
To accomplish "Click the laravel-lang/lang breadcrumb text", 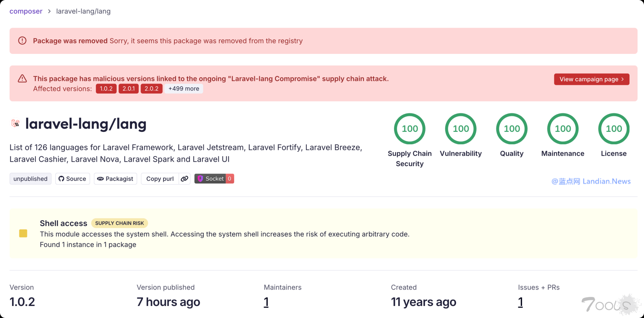I will click(83, 11).
